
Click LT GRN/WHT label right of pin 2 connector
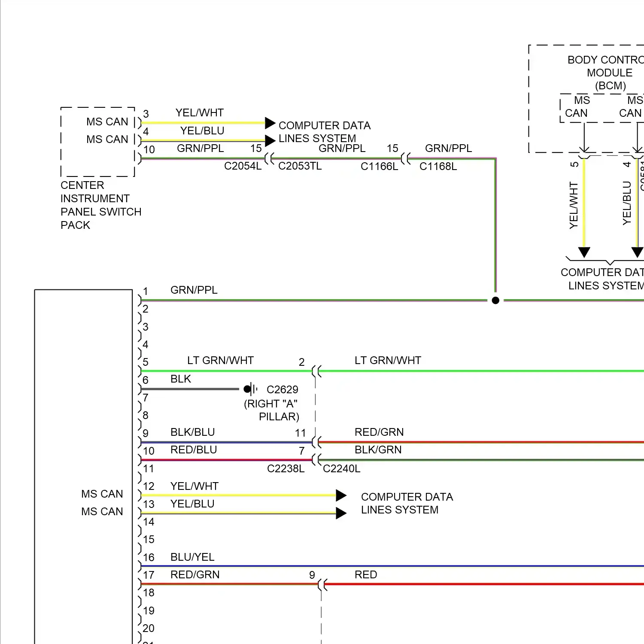(x=388, y=360)
